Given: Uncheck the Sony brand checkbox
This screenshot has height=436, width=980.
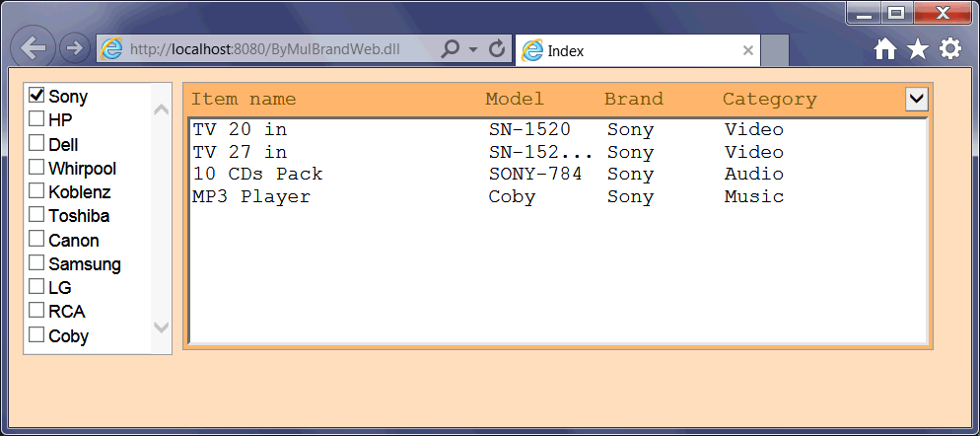Looking at the screenshot, I should (x=36, y=95).
